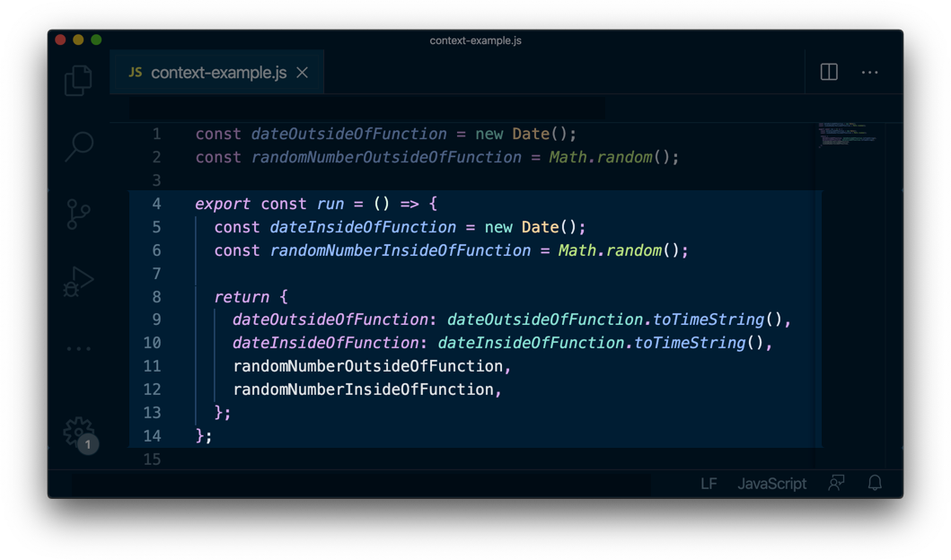Viewport: 951px width, 560px height.
Task: Split the editor with the split icon
Action: pyautogui.click(x=827, y=72)
